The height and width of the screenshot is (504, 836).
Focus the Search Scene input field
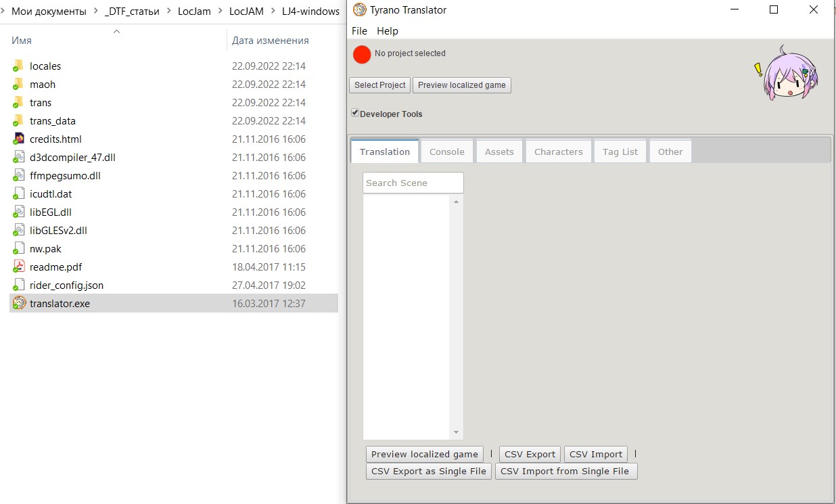click(413, 183)
